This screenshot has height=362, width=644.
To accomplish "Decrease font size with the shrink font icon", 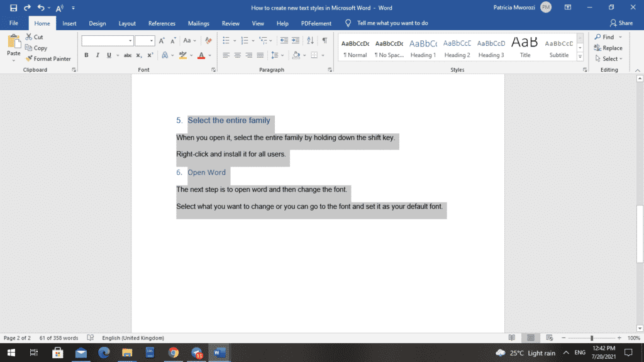I will coord(174,41).
